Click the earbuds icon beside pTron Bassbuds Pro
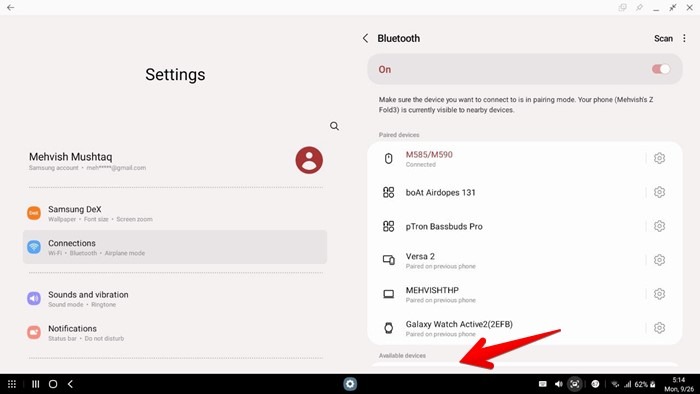Viewport: 700px width, 394px height. click(388, 226)
